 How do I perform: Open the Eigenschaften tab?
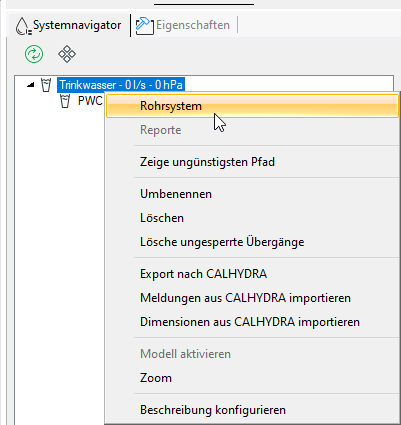tap(183, 26)
